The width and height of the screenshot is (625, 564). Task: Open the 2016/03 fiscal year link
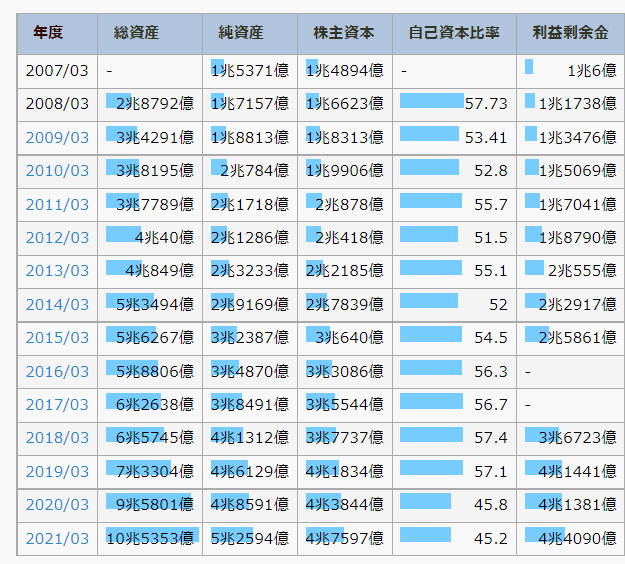pyautogui.click(x=57, y=372)
